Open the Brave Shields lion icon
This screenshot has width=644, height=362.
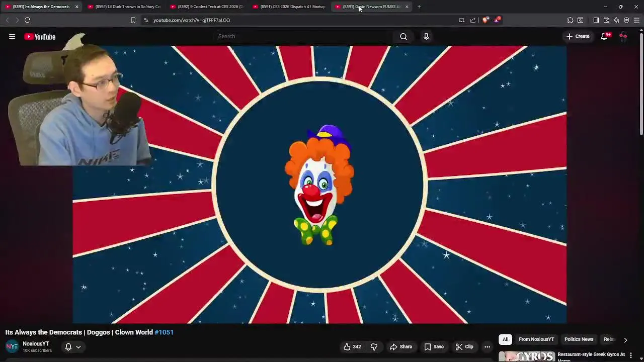pos(485,20)
